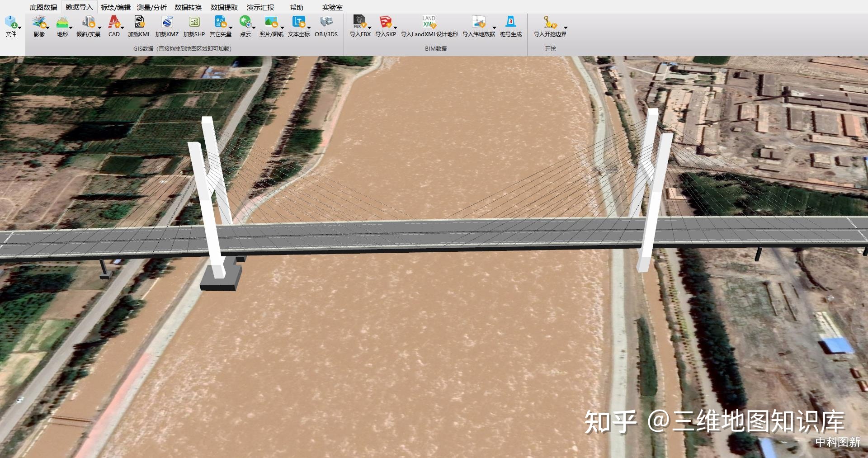This screenshot has width=868, height=458.
Task: Click the 加载KML icon
Action: pyautogui.click(x=139, y=22)
